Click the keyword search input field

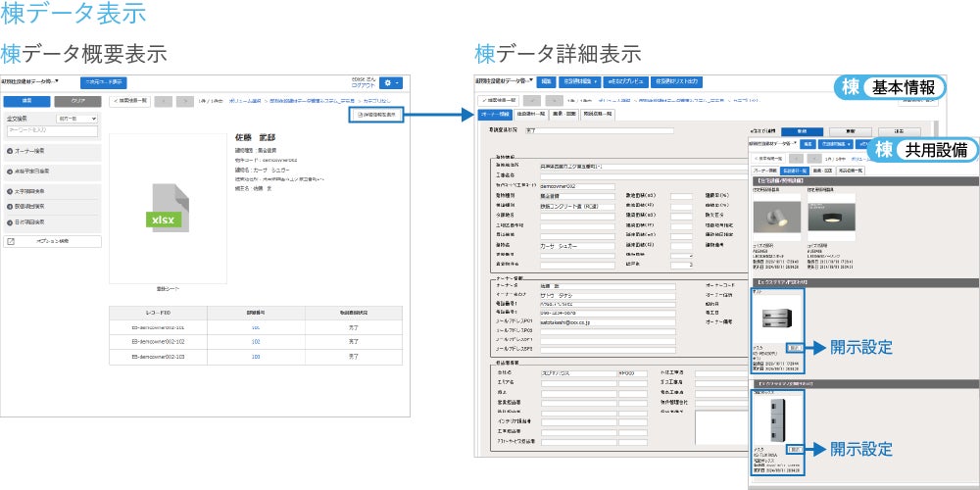pos(53,131)
